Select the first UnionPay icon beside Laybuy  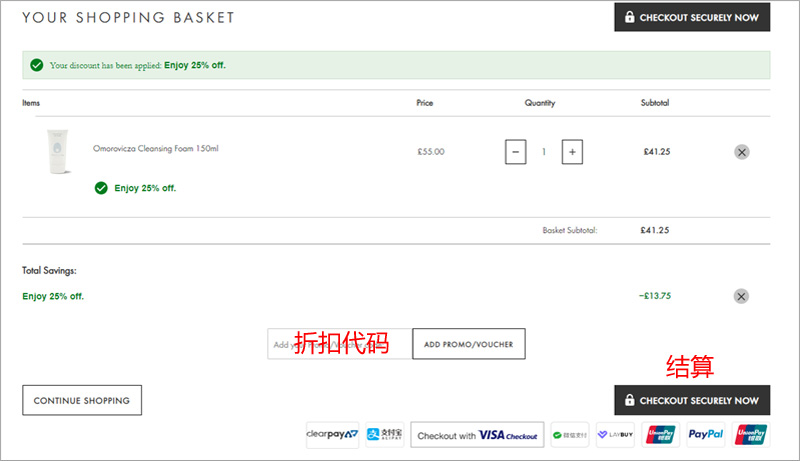[660, 434]
